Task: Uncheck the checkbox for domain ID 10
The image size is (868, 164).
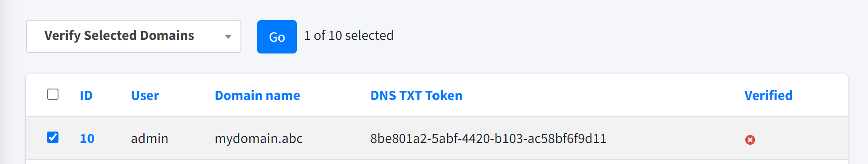Action: coord(53,137)
